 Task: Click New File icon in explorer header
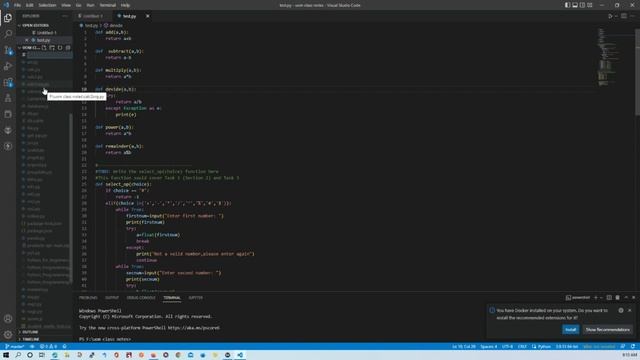(x=44, y=48)
